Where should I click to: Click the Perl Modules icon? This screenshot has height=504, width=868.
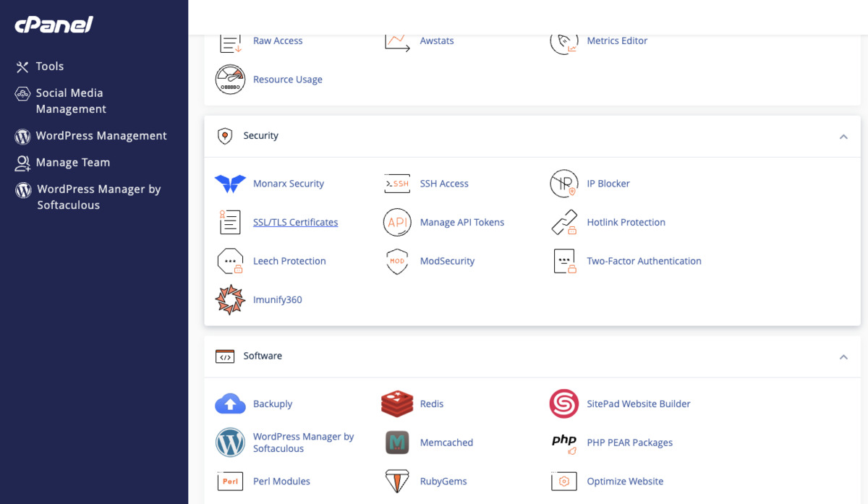point(230,482)
